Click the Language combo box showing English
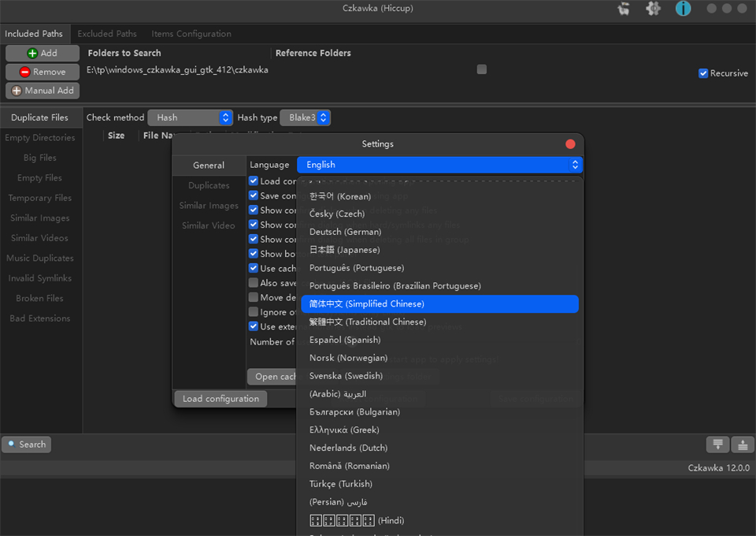 [x=439, y=165]
